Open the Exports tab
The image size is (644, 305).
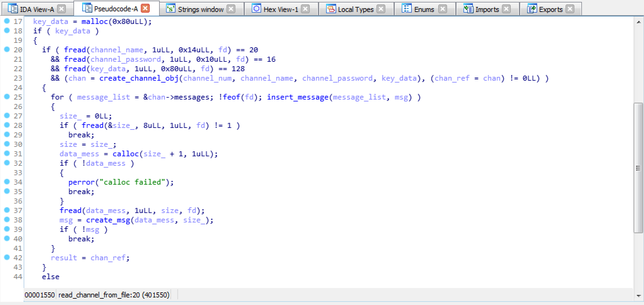pyautogui.click(x=550, y=9)
